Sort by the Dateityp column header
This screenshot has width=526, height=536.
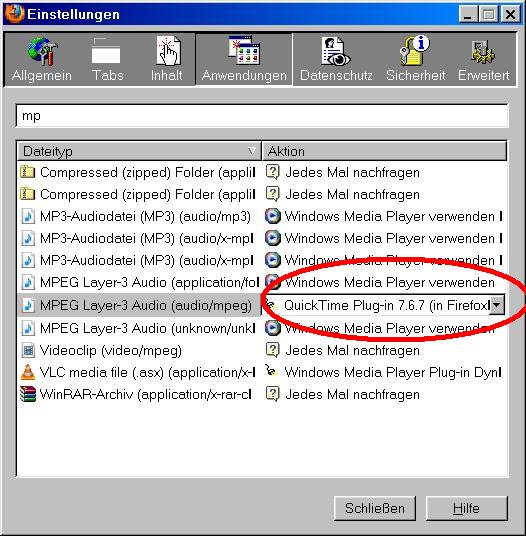pyautogui.click(x=139, y=151)
